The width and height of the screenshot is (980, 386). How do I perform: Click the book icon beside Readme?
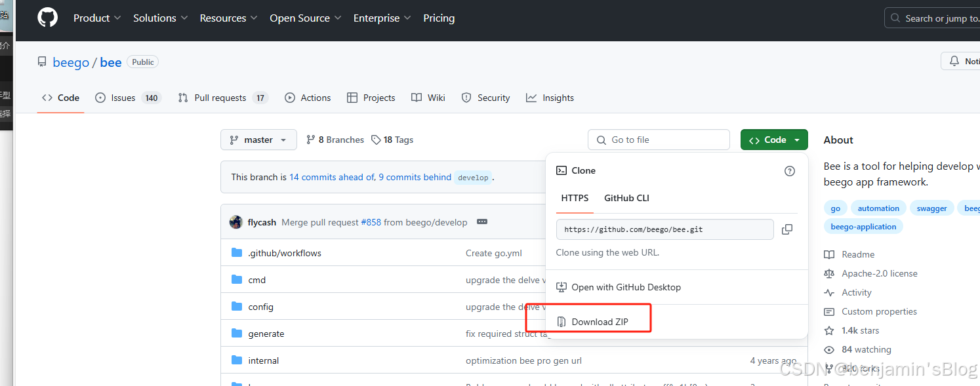tap(829, 254)
